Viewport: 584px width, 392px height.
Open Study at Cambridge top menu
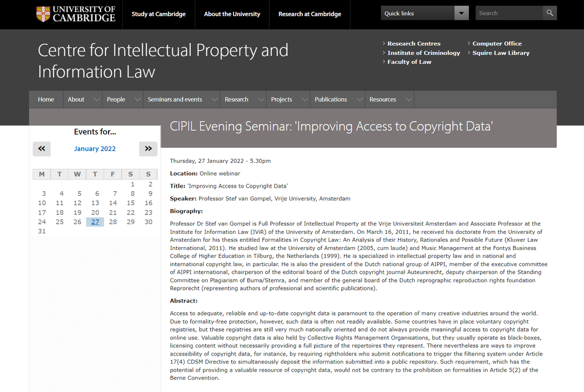tap(159, 14)
